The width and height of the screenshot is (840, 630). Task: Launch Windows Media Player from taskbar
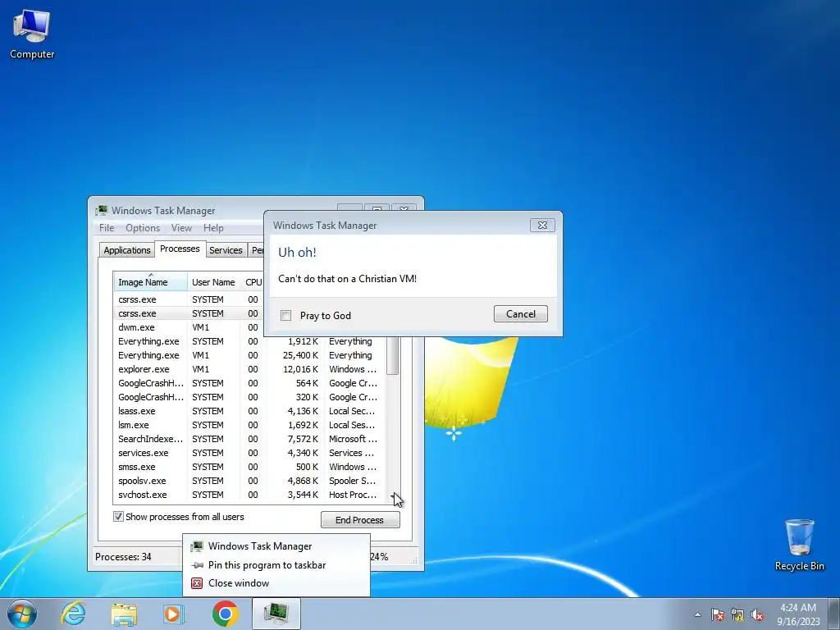174,614
